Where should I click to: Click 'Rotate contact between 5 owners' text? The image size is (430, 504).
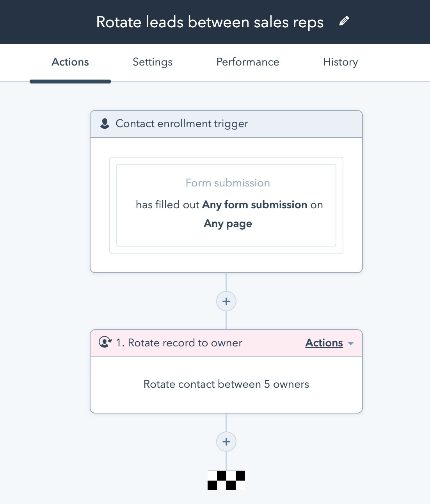tap(226, 384)
